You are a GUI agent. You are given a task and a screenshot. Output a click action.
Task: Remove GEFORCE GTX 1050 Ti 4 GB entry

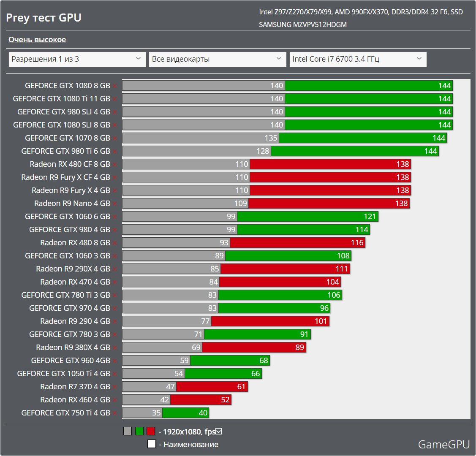coord(115,374)
